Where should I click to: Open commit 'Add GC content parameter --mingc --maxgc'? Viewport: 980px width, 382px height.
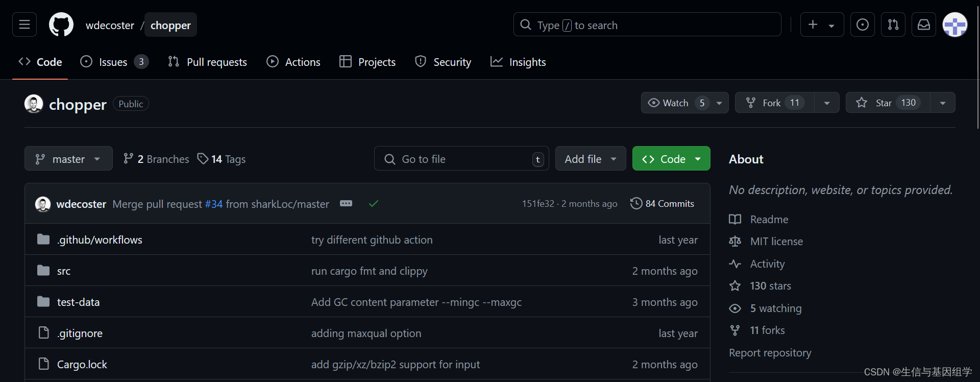coord(416,302)
